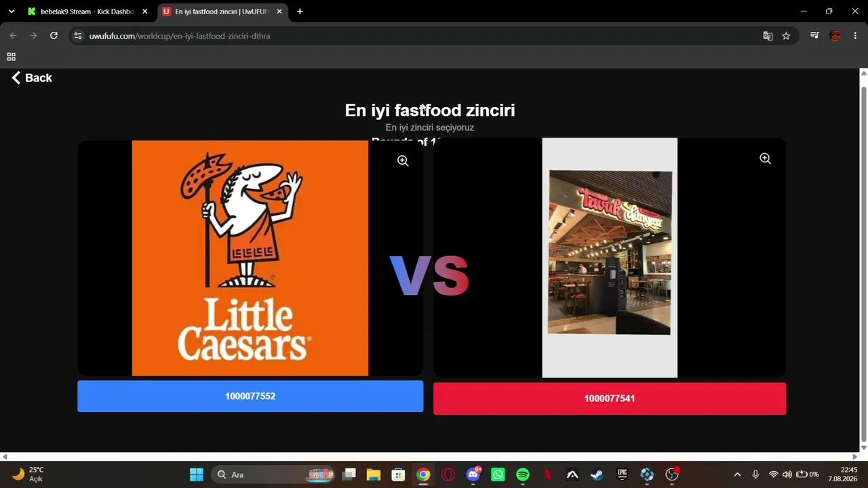The width and height of the screenshot is (868, 488).
Task: Open OBS Studio from the taskbar
Action: click(x=671, y=474)
